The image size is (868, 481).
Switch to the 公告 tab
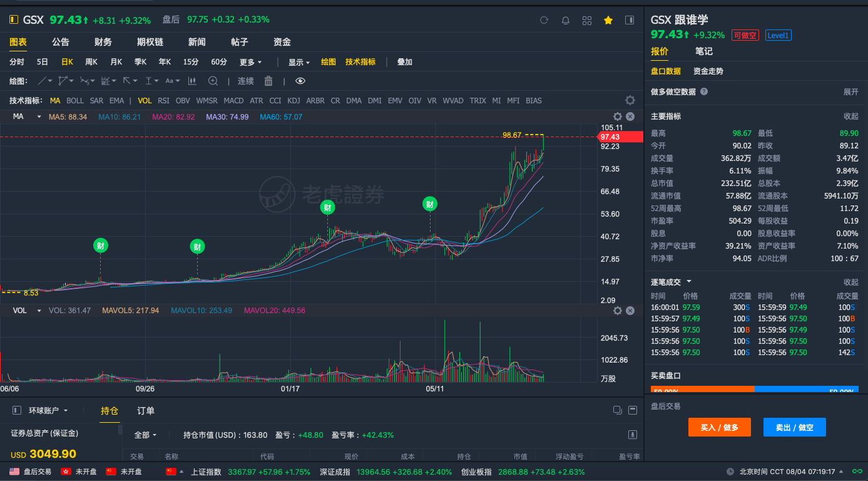(61, 42)
